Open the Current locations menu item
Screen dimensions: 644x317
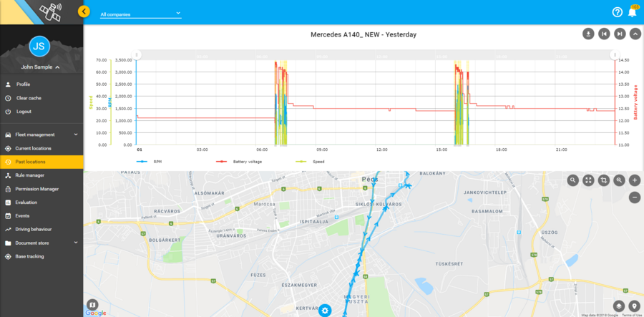(x=33, y=148)
